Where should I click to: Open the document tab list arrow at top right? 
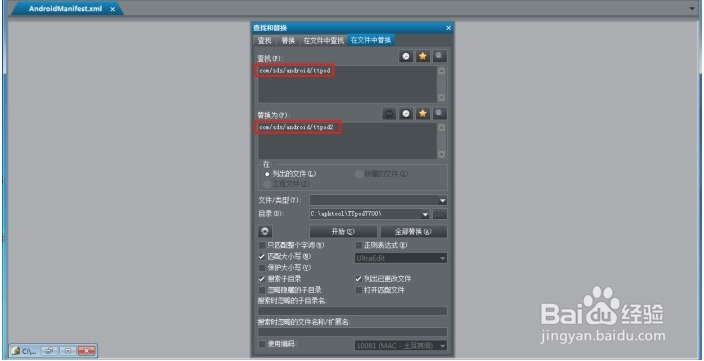[691, 9]
